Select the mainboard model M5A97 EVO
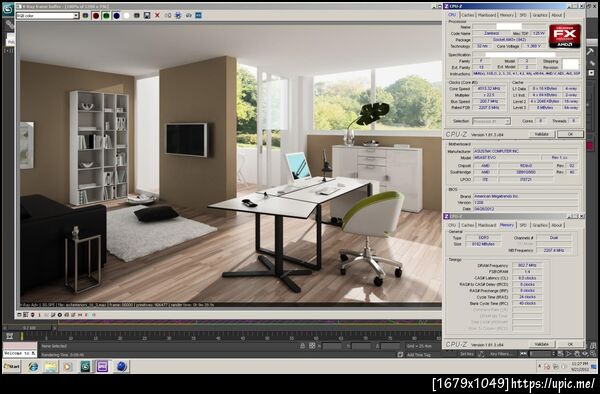This screenshot has width=600, height=394. pyautogui.click(x=506, y=158)
